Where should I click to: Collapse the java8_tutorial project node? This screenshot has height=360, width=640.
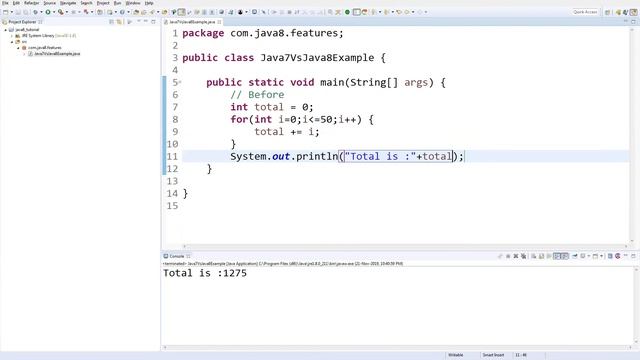(6, 30)
